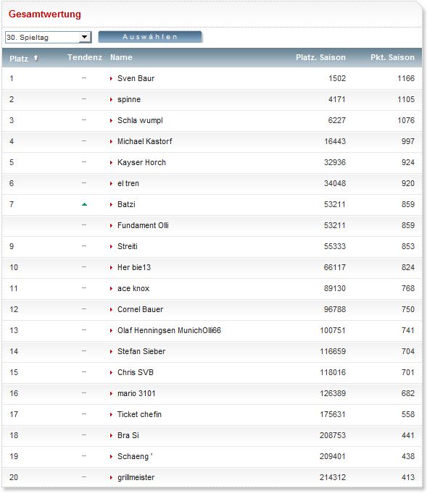Image resolution: width=427 pixels, height=504 pixels.
Task: Open the Michael Kastorf link
Action: (144, 141)
